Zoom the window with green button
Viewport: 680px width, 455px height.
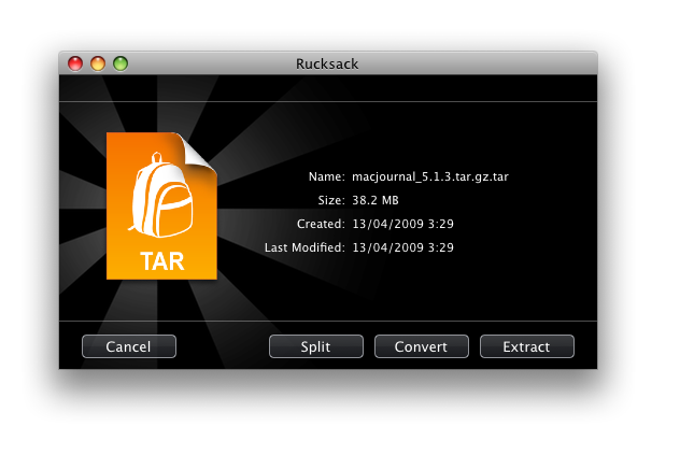121,63
